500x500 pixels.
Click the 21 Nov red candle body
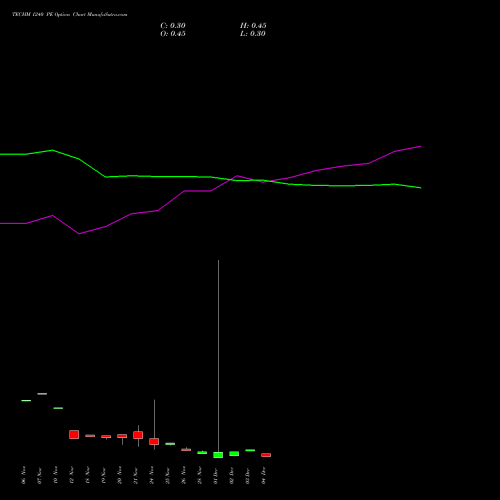coord(138,435)
